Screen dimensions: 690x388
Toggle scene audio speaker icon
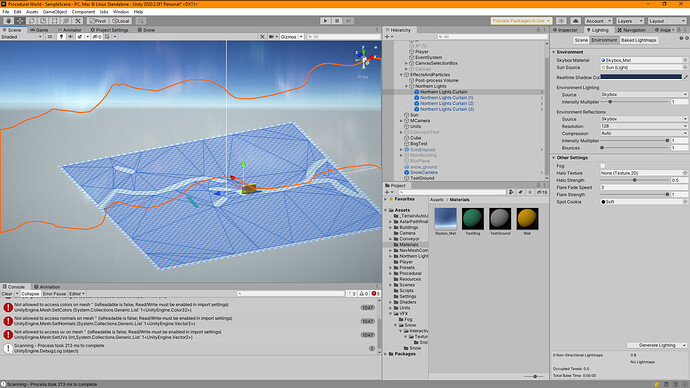click(70, 37)
